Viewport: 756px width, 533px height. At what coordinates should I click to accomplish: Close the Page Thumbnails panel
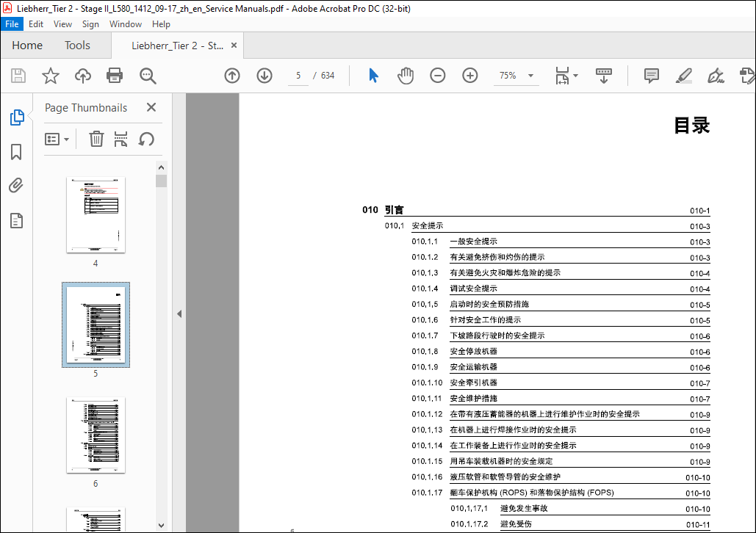pos(151,107)
